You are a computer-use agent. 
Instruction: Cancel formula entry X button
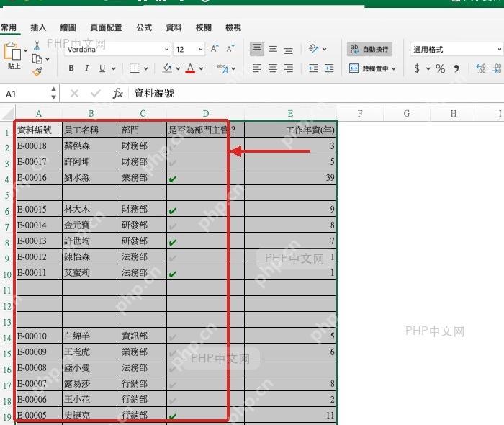click(74, 94)
